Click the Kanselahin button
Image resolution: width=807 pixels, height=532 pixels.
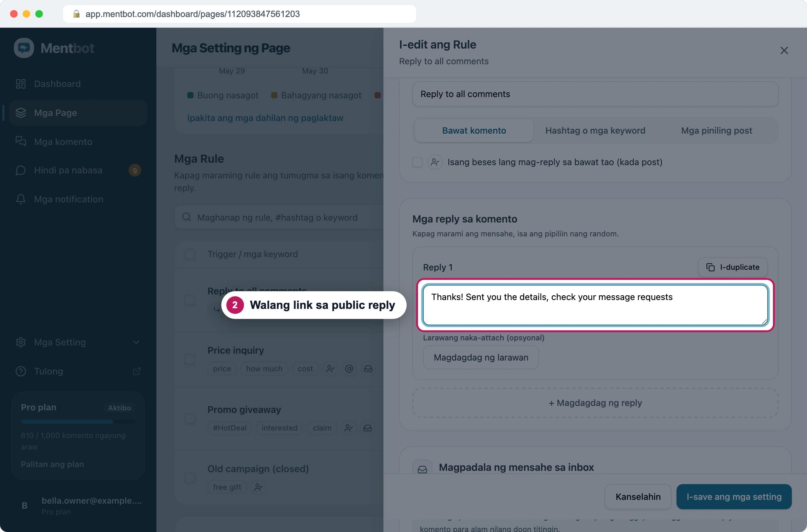click(x=638, y=497)
